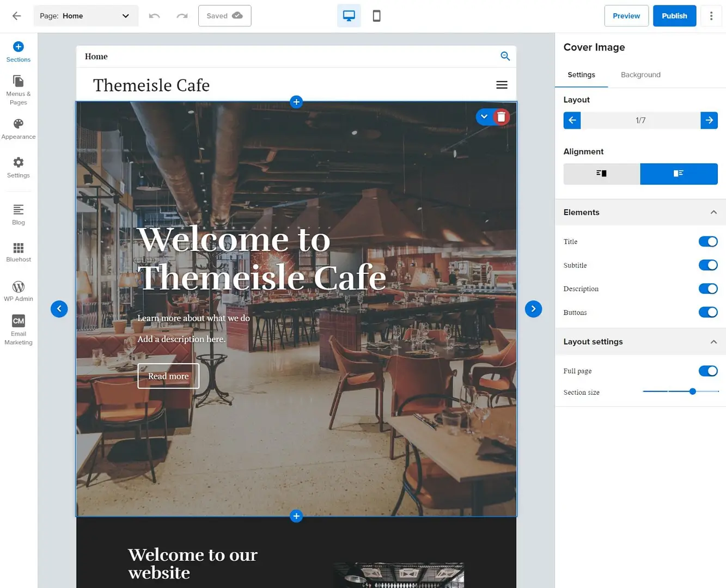Select the Settings tab

coord(581,75)
